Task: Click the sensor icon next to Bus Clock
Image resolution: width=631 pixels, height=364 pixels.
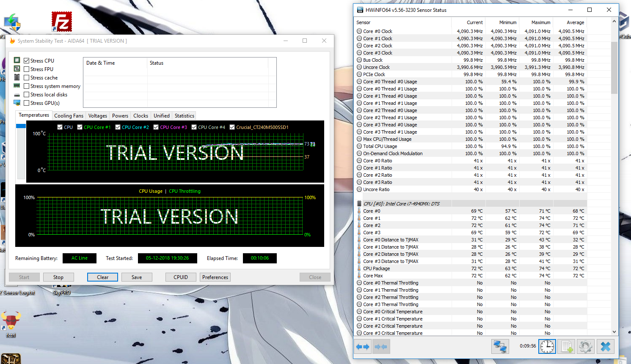Action: click(x=359, y=60)
